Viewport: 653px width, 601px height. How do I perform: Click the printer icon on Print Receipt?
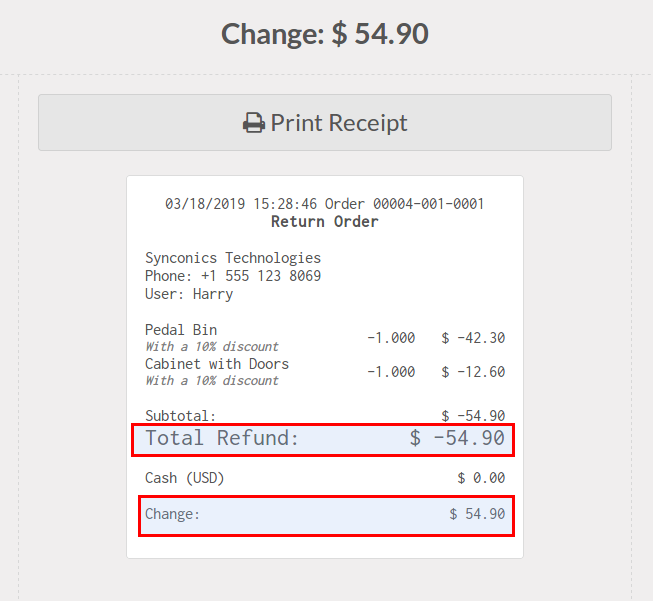[254, 123]
